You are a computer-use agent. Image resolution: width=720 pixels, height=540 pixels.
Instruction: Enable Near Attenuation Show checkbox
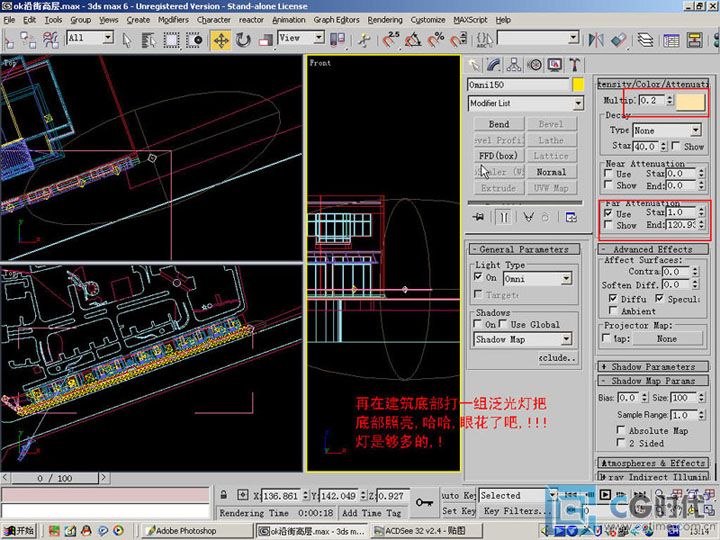point(608,185)
